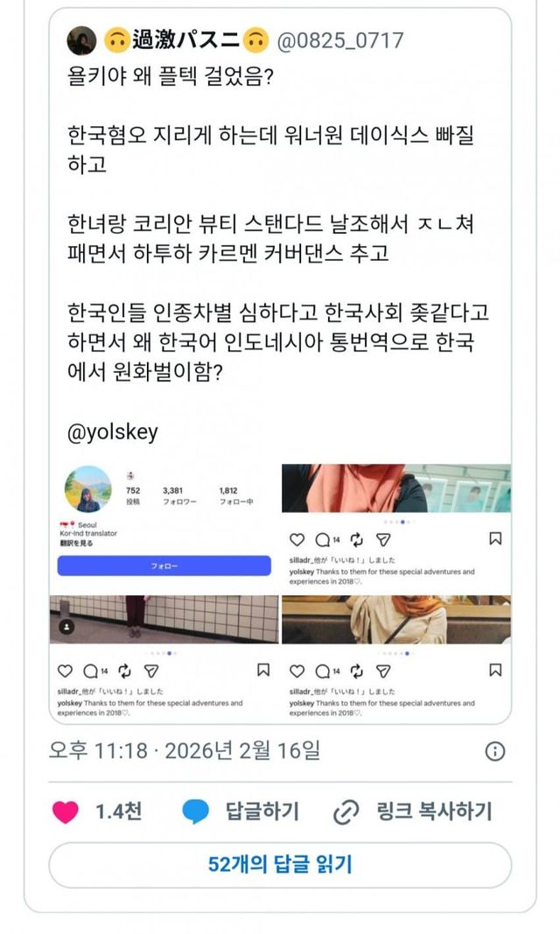Click the tweet timestamp 오후 11:18
Screen dimensions: 560x934
(98, 750)
